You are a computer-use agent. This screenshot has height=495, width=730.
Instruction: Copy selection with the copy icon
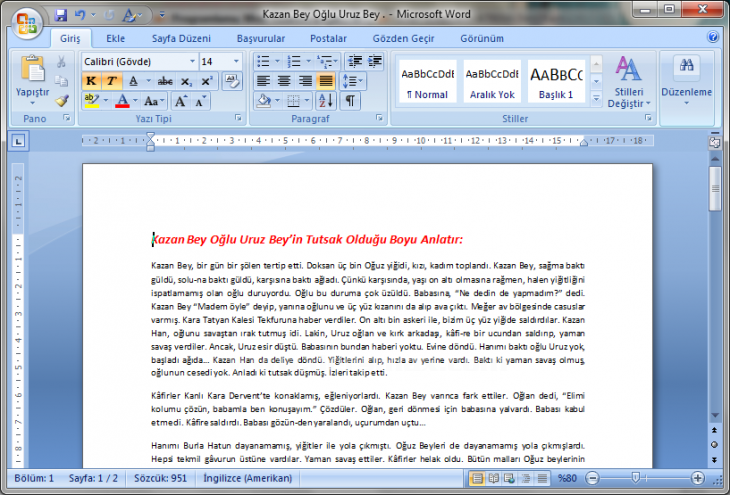pos(61,81)
